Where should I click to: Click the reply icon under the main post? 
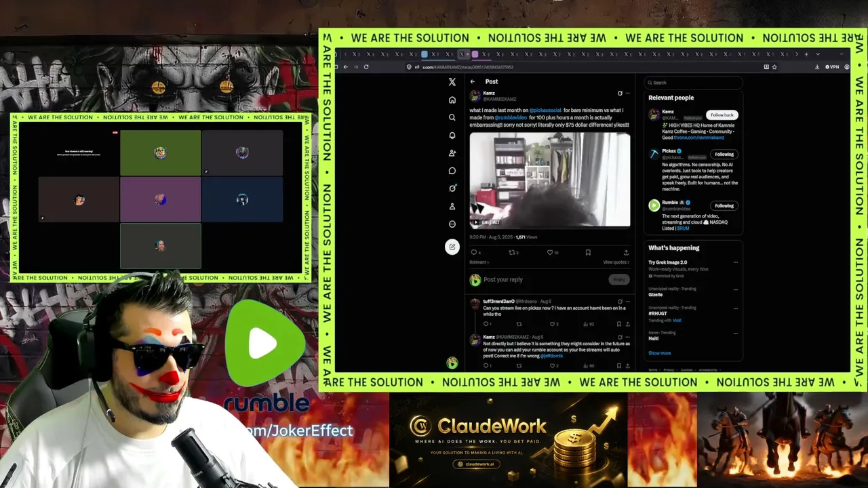coord(474,253)
